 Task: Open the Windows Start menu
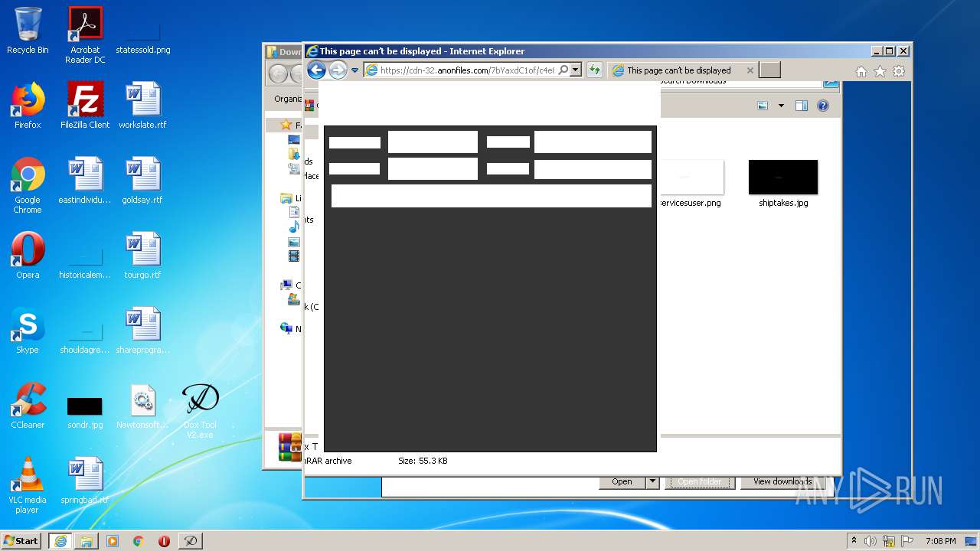[21, 540]
